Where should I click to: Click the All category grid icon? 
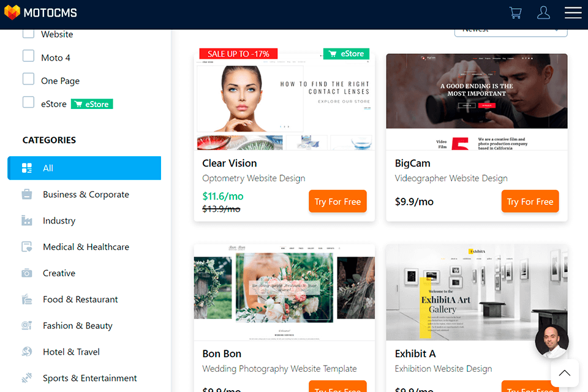(26, 168)
